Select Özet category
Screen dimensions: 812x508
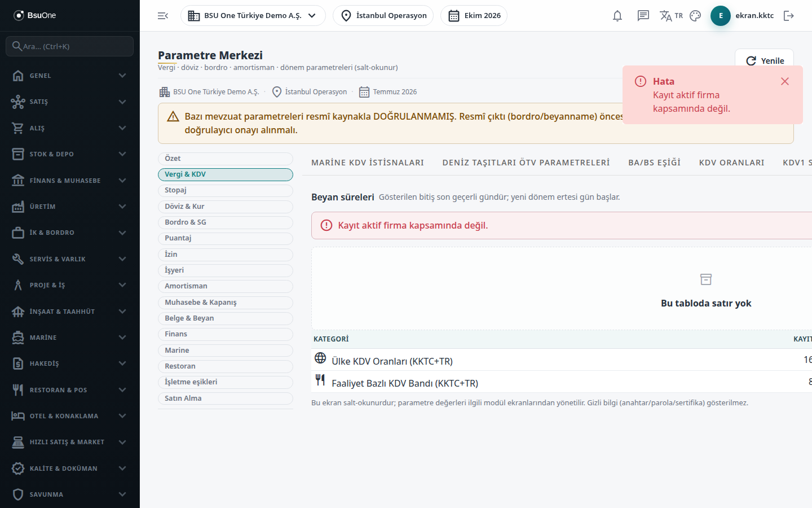pyautogui.click(x=226, y=159)
